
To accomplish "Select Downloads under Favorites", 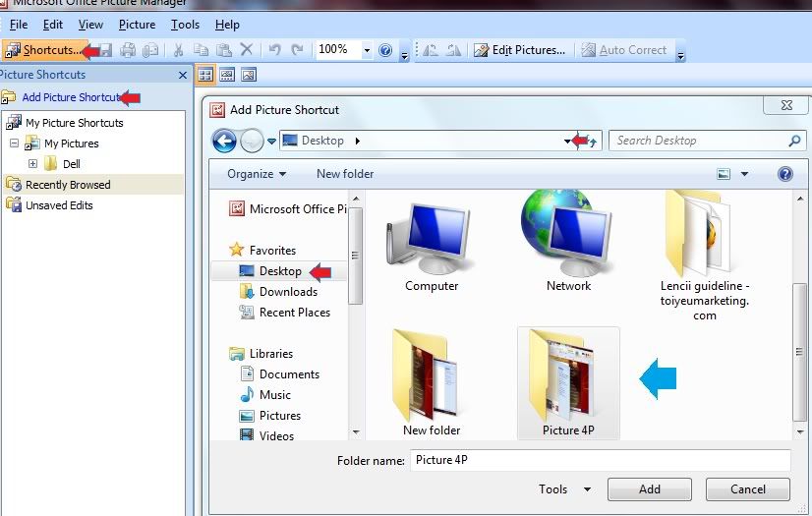I will [x=288, y=292].
